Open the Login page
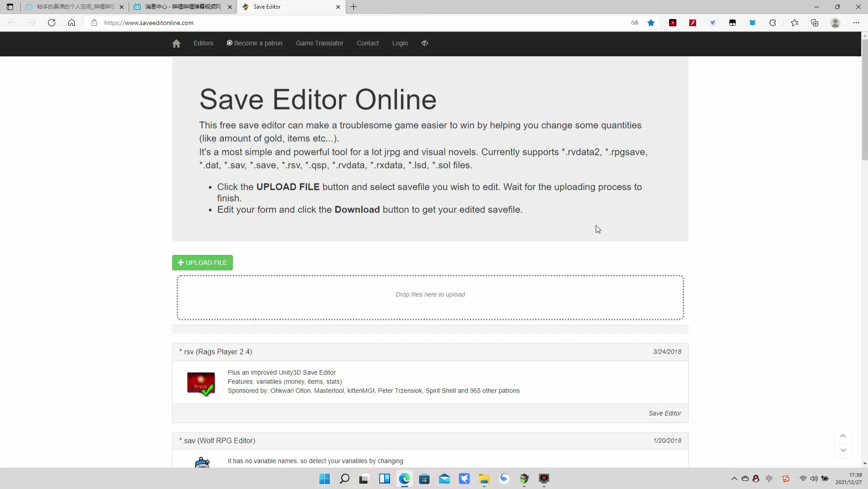The height and width of the screenshot is (489, 868). tap(400, 43)
